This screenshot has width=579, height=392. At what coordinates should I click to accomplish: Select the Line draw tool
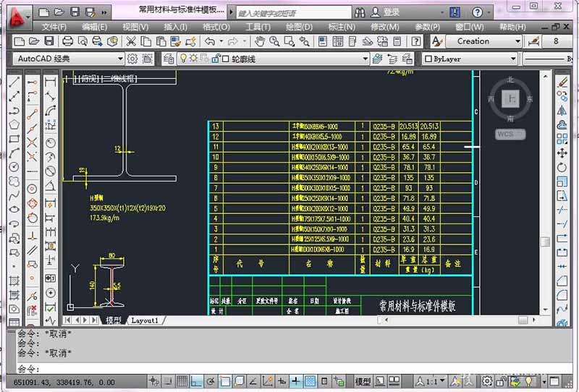tap(14, 82)
